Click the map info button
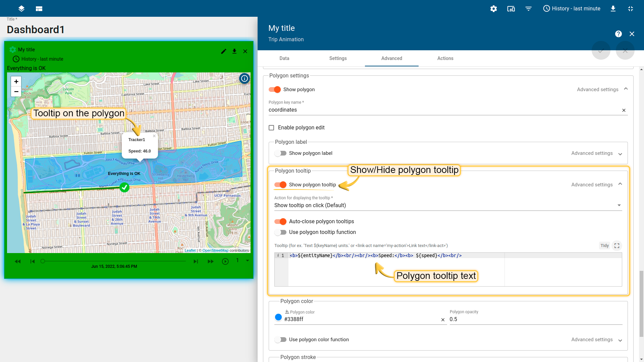The width and height of the screenshot is (644, 362). [x=245, y=78]
